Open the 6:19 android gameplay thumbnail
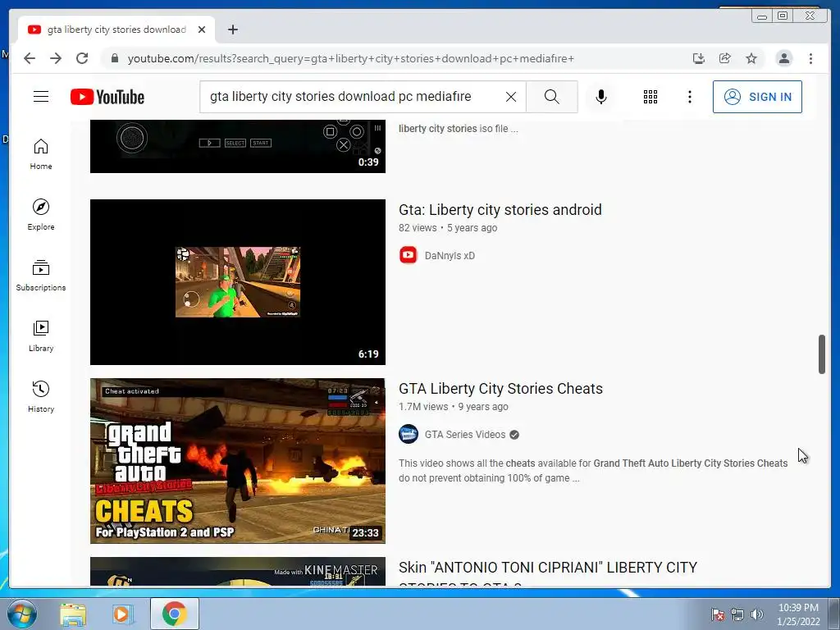 coord(237,282)
